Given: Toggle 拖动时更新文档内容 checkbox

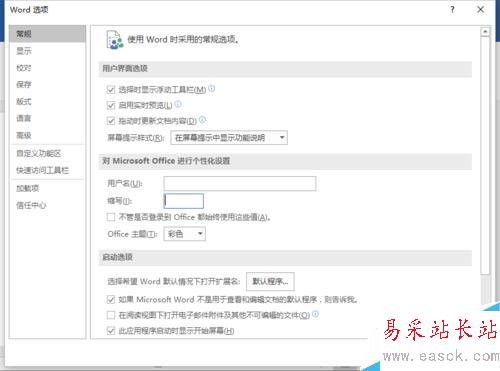Looking at the screenshot, I should 111,121.
